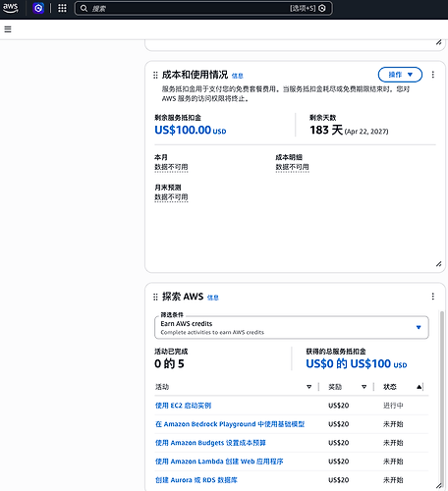Viewport: 448px width, 491px height.
Task: Click 数据不可用 under 本月
Action: pyautogui.click(x=171, y=167)
